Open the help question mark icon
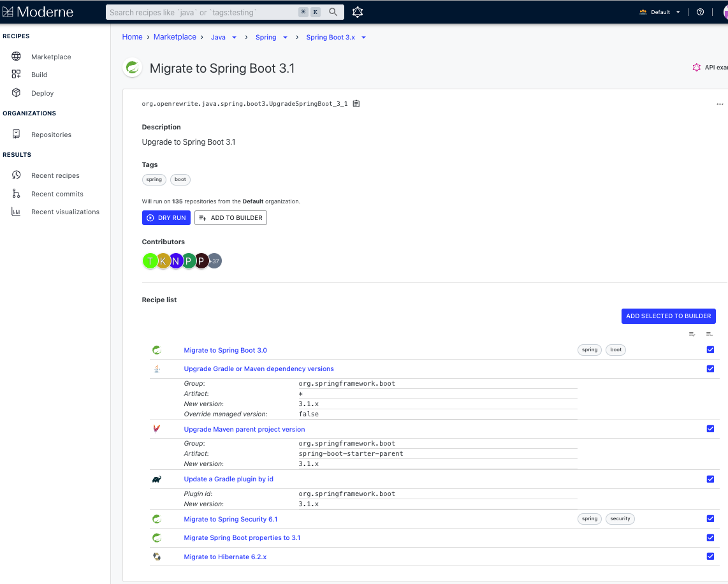The image size is (728, 584). (x=700, y=12)
